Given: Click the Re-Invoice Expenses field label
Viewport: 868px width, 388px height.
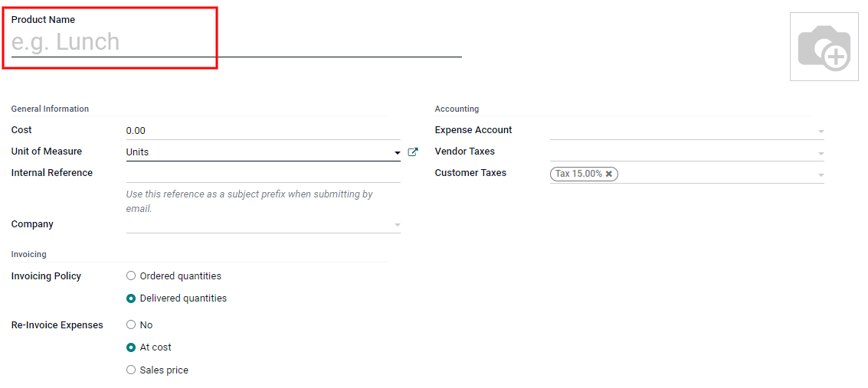Looking at the screenshot, I should (x=57, y=325).
